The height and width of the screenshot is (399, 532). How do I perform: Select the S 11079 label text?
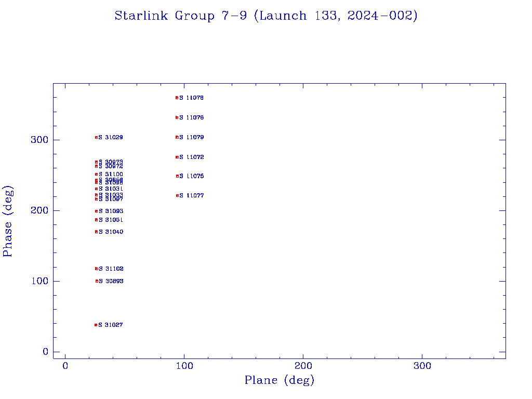pyautogui.click(x=192, y=138)
